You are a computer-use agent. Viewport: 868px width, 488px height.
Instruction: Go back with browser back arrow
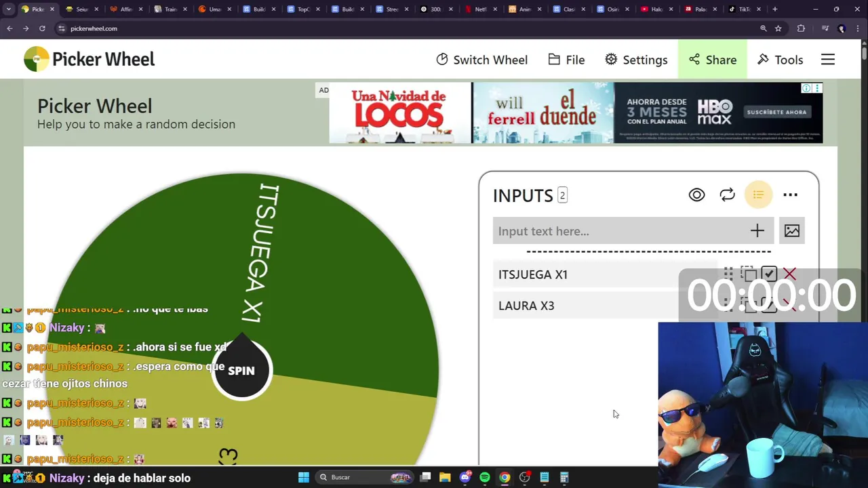coord(9,28)
